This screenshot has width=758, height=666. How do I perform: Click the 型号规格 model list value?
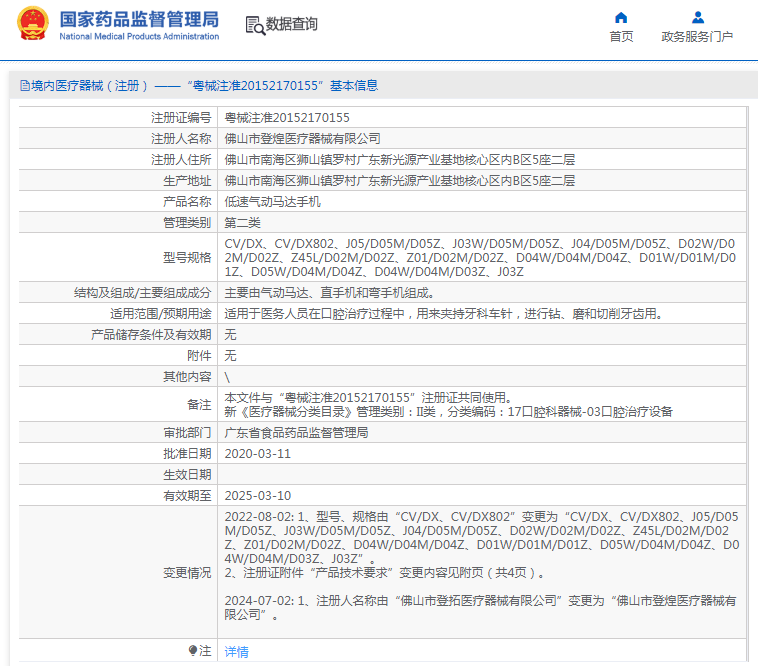click(480, 258)
